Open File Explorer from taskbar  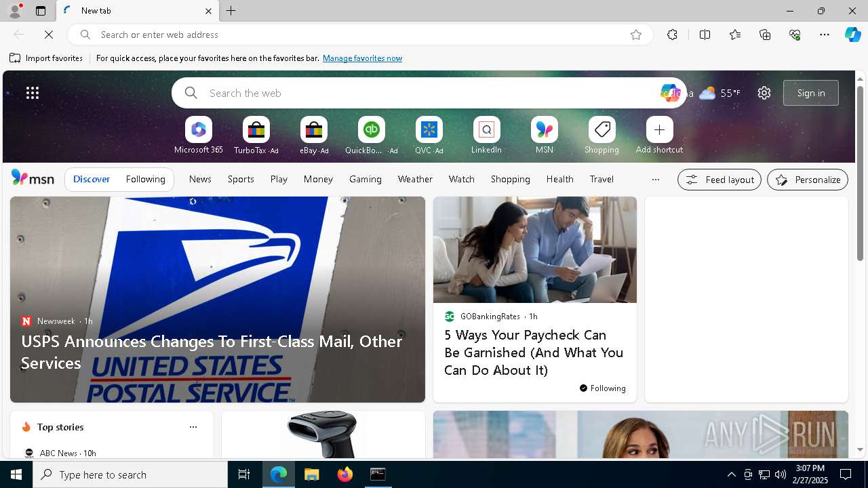pos(311,474)
